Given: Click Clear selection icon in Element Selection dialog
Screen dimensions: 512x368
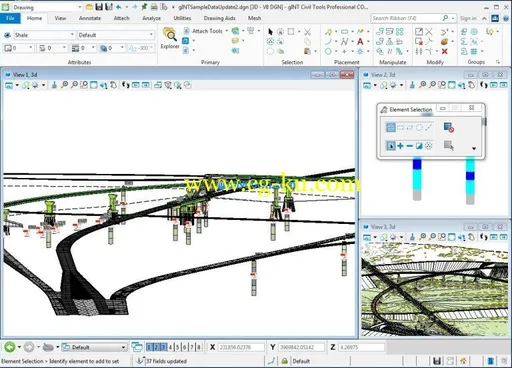Looking at the screenshot, I should 449,127.
